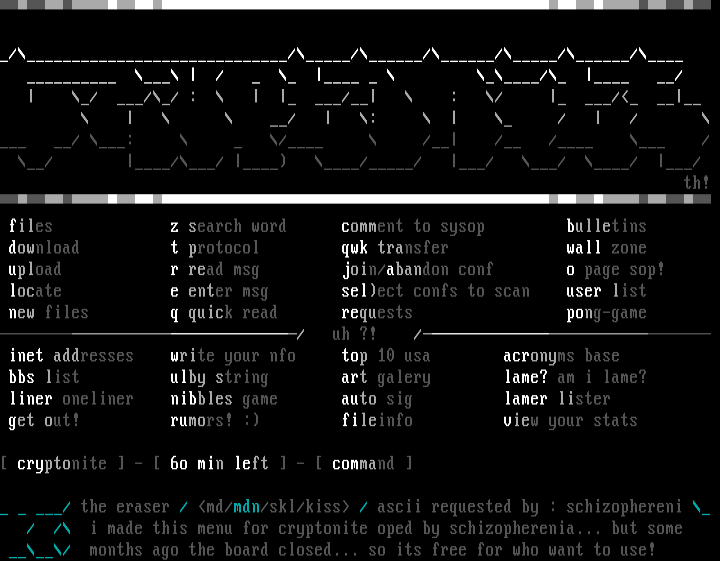Click the 'upload' menu entry
The image size is (720, 561).
click(35, 270)
